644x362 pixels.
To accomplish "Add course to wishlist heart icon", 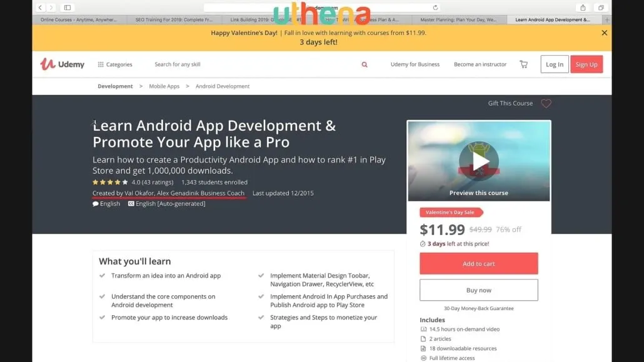I will pos(546,104).
